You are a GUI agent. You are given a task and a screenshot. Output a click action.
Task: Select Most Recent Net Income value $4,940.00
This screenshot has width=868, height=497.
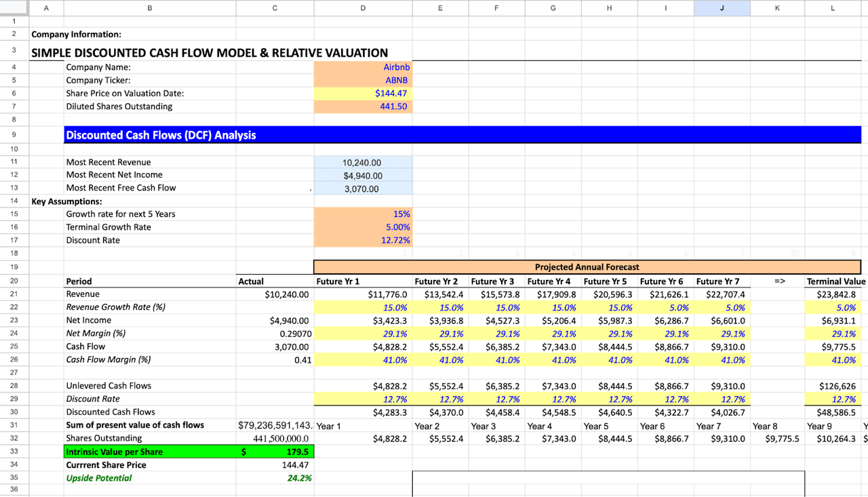[x=363, y=176]
